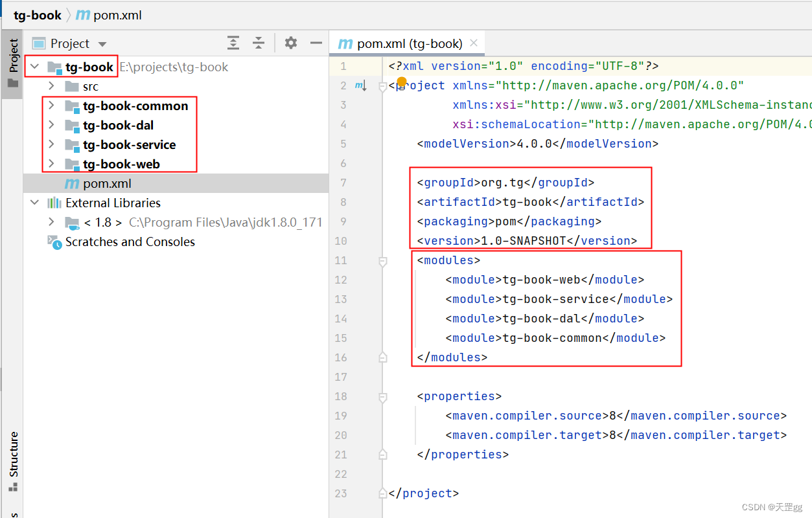This screenshot has width=812, height=518.
Task: Click the src folder icon
Action: 72,86
